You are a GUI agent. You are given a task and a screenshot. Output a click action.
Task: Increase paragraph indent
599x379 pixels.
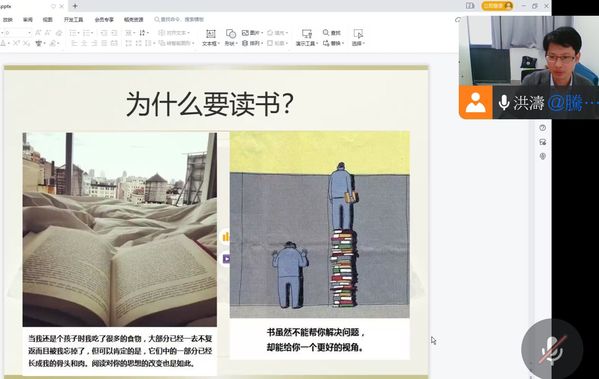pyautogui.click(x=114, y=33)
